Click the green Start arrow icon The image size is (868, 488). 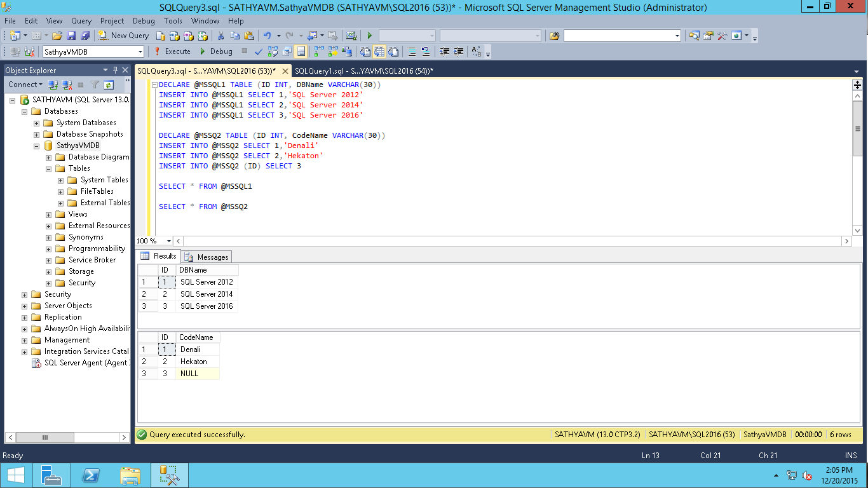coord(370,36)
